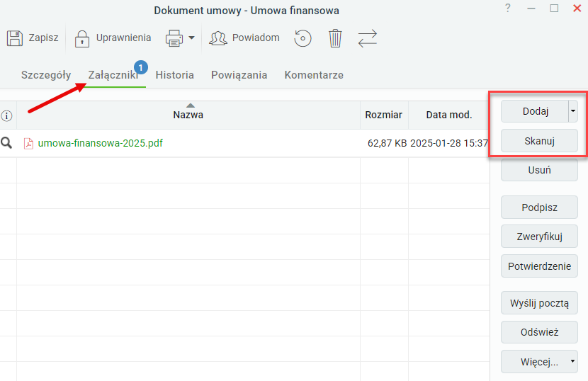This screenshot has width=588, height=381.
Task: Open Uprawnienia permissions padlock
Action: [81, 39]
